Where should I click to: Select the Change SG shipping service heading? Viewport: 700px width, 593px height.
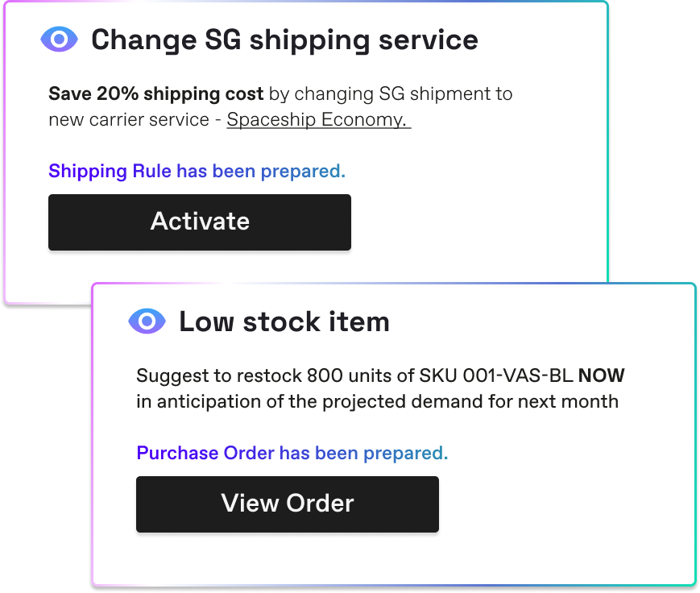pos(284,39)
